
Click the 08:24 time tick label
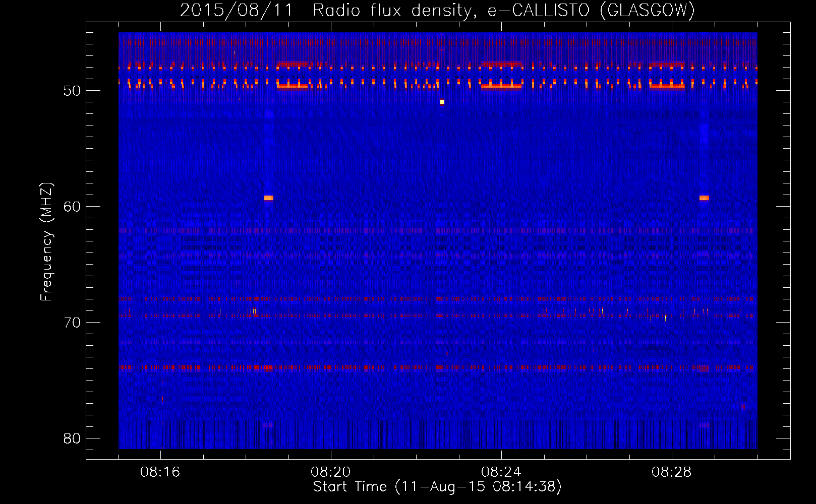pyautogui.click(x=501, y=472)
